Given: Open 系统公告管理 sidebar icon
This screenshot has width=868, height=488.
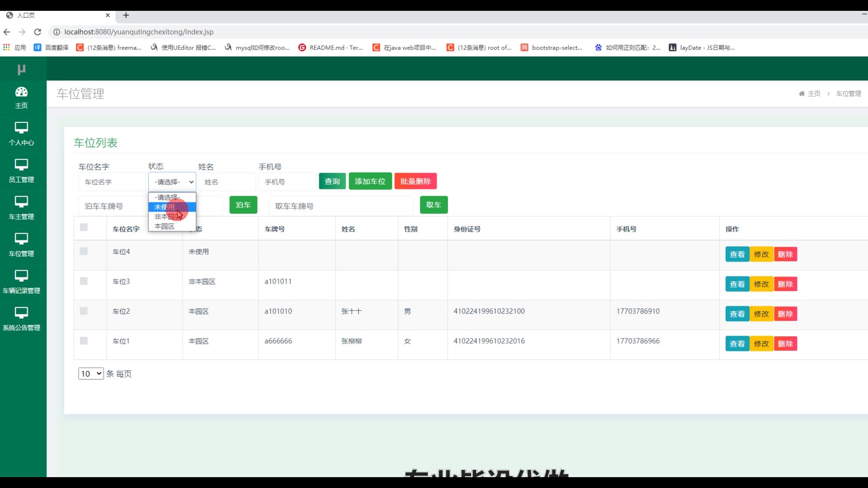Looking at the screenshot, I should pos(21,313).
